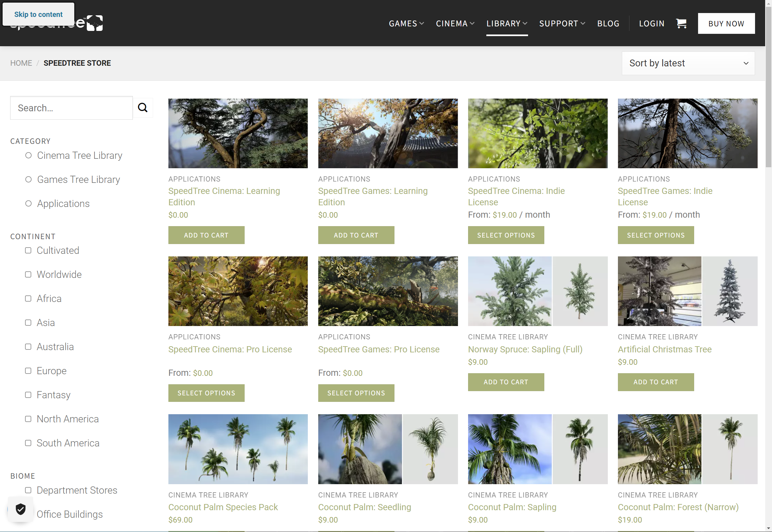Click the shield privacy badge icon
The width and height of the screenshot is (772, 532).
(x=21, y=509)
